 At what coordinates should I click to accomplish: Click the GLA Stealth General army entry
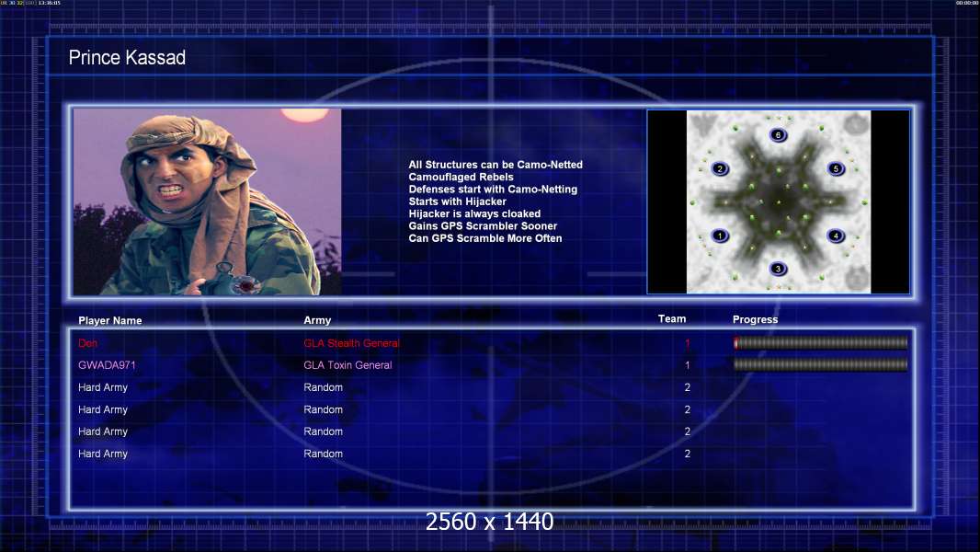coord(351,343)
